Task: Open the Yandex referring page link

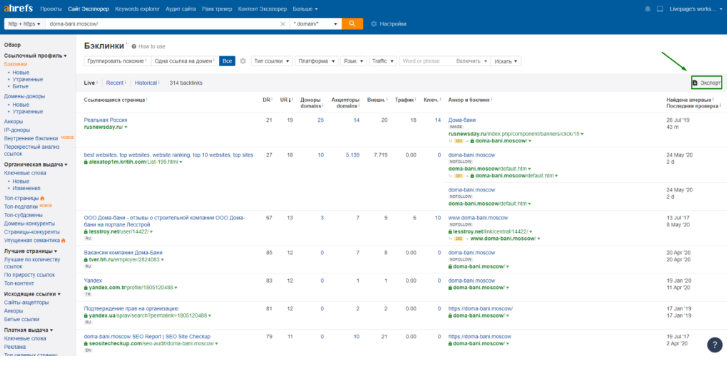Action: coord(93,281)
